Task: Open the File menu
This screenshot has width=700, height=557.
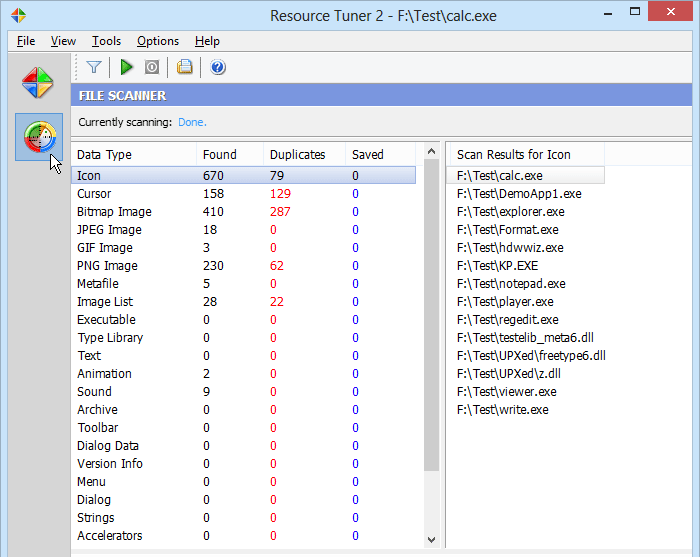Action: (x=26, y=41)
